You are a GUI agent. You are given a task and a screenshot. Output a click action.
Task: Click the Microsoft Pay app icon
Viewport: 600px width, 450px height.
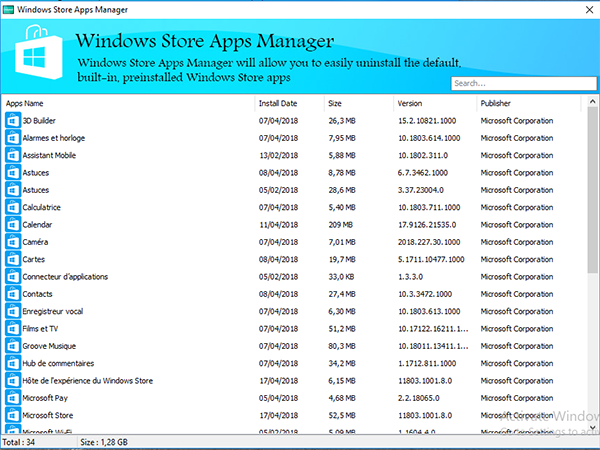13,398
